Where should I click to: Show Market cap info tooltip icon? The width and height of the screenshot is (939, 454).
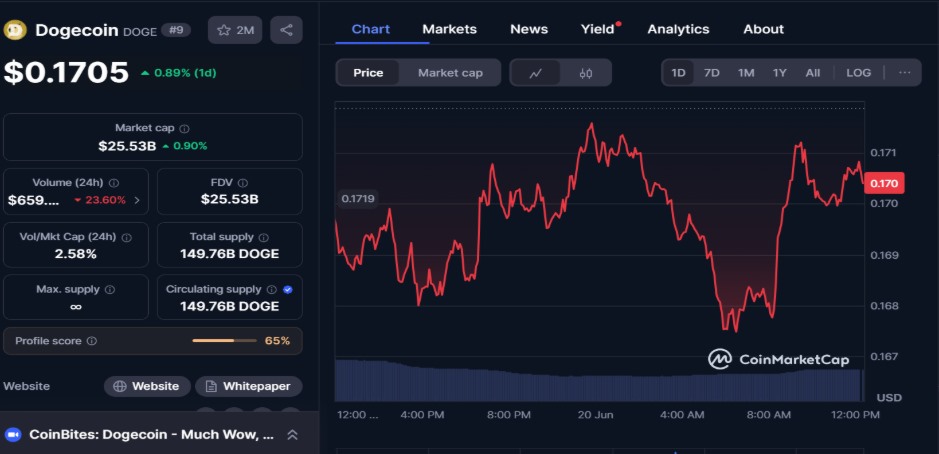click(x=184, y=128)
